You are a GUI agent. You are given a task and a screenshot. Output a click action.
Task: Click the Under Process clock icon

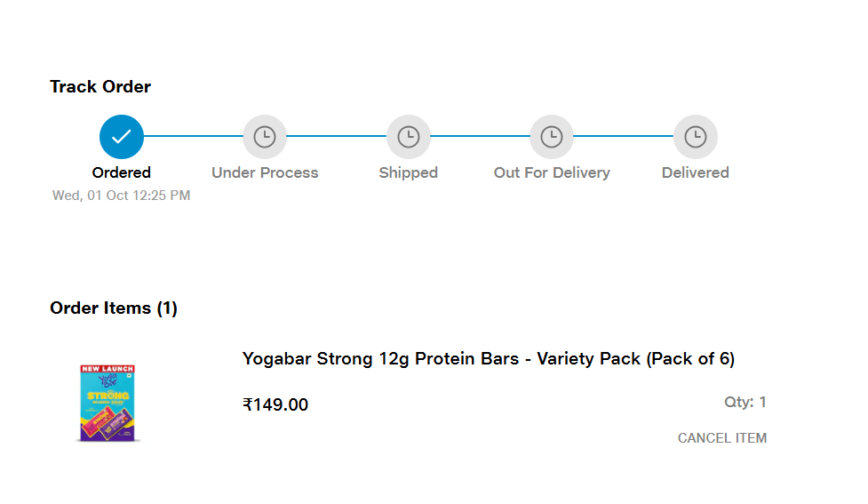click(x=265, y=137)
